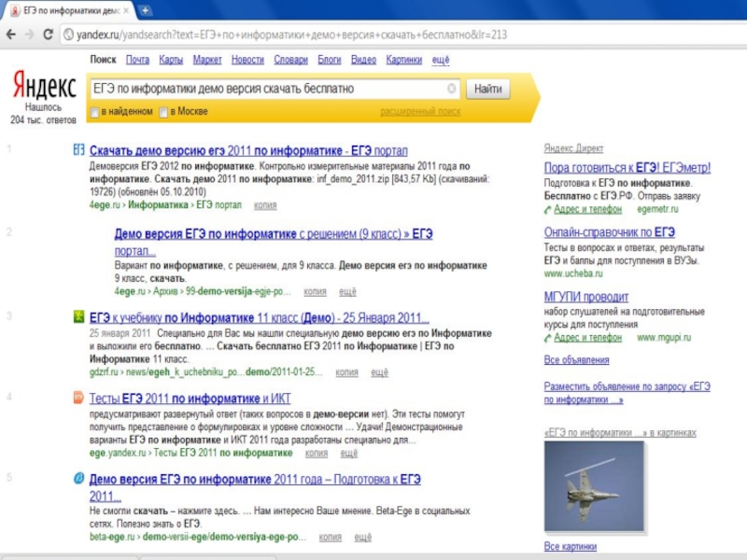Image resolution: width=747 pixels, height=560 pixels.
Task: Click the favicon of the 4ege.ru first result
Action: coord(78,149)
